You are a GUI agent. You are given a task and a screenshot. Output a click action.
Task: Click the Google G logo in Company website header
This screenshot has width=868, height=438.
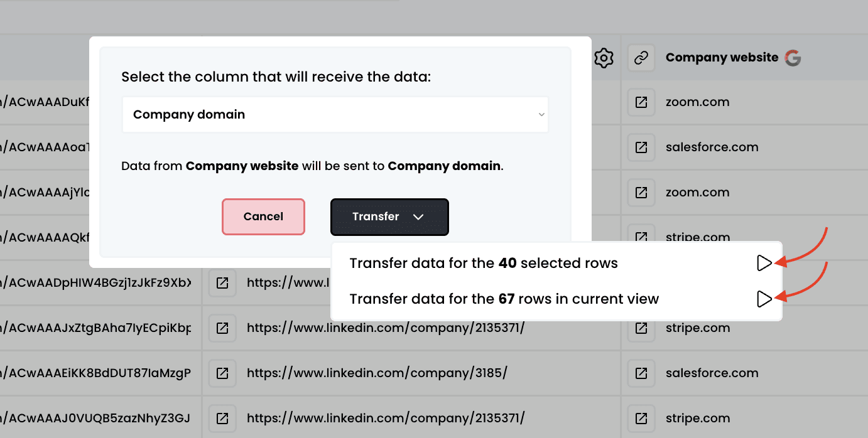coord(793,58)
